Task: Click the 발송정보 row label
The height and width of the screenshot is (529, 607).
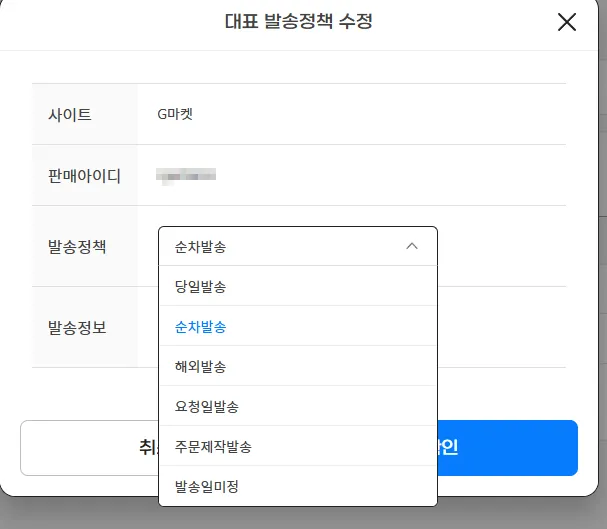Action: tap(77, 326)
